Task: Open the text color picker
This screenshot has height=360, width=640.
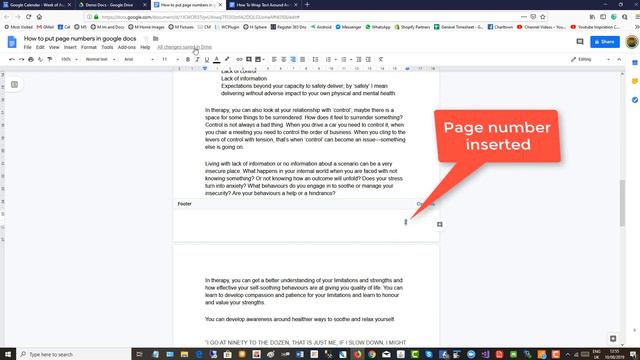Action: (x=217, y=60)
